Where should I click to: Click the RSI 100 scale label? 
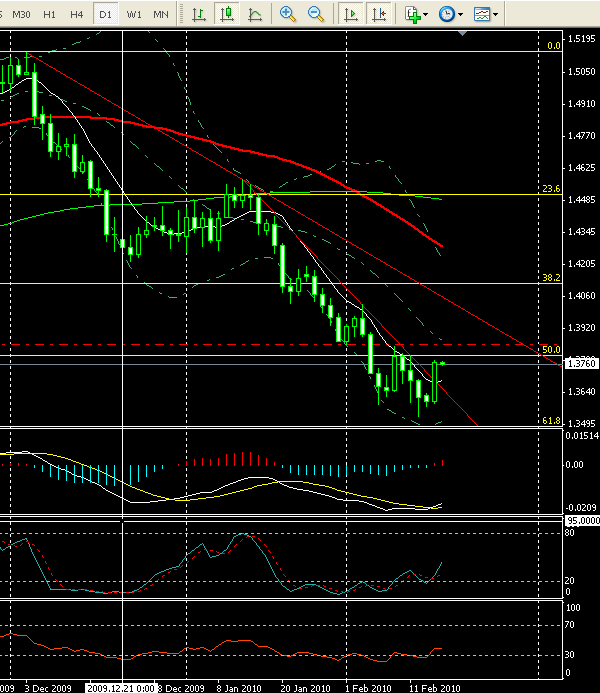pyautogui.click(x=573, y=608)
